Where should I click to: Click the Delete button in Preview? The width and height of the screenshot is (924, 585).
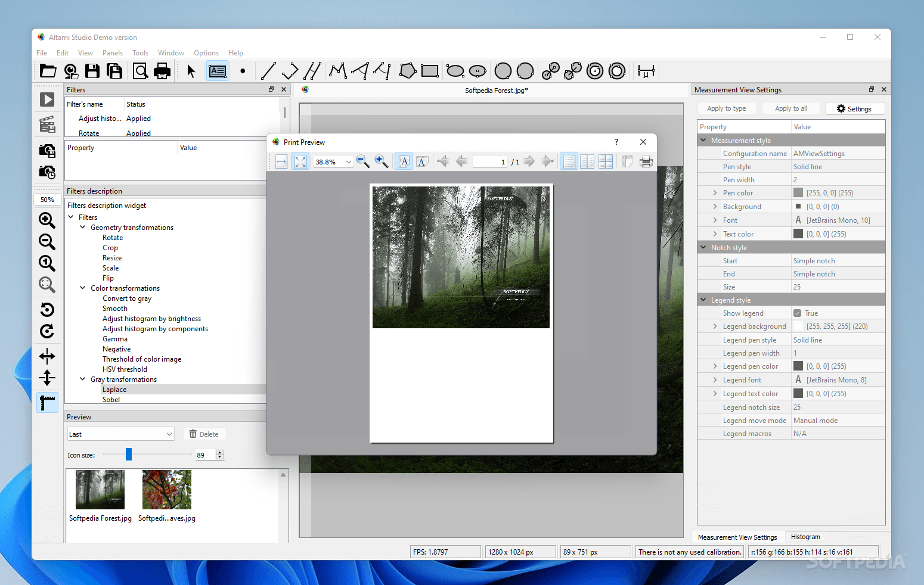point(204,434)
